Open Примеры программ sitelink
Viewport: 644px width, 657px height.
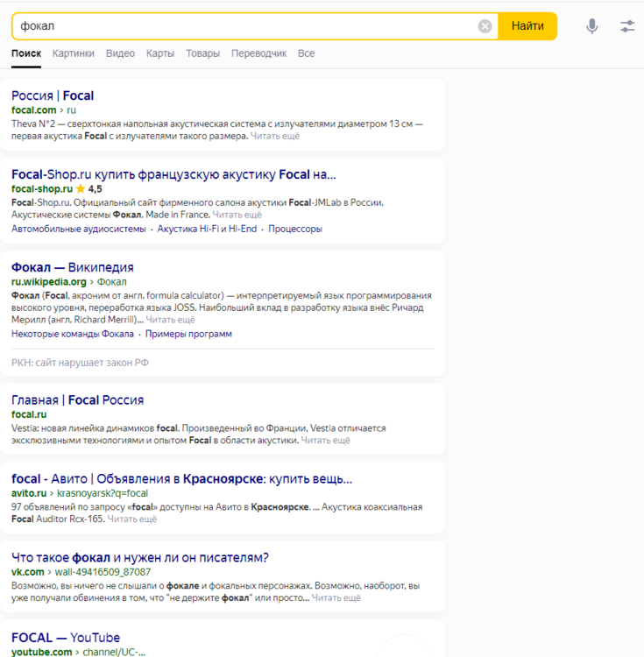pos(188,335)
